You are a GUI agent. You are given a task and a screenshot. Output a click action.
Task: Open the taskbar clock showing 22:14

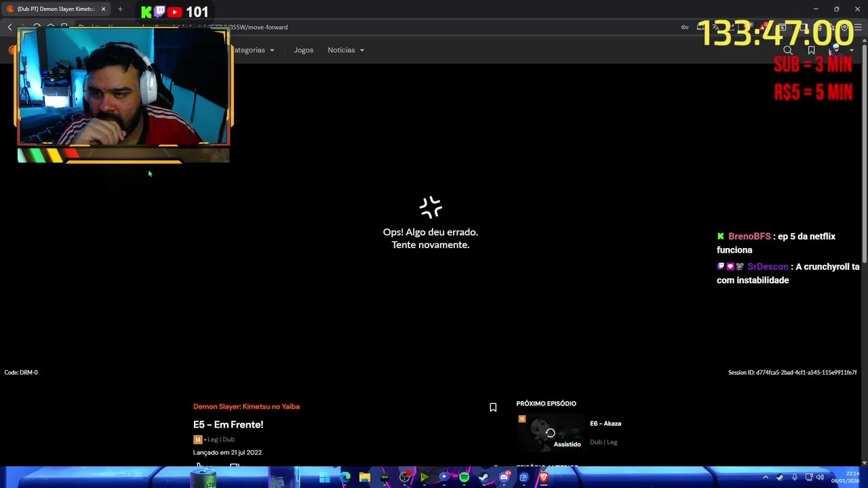point(846,477)
